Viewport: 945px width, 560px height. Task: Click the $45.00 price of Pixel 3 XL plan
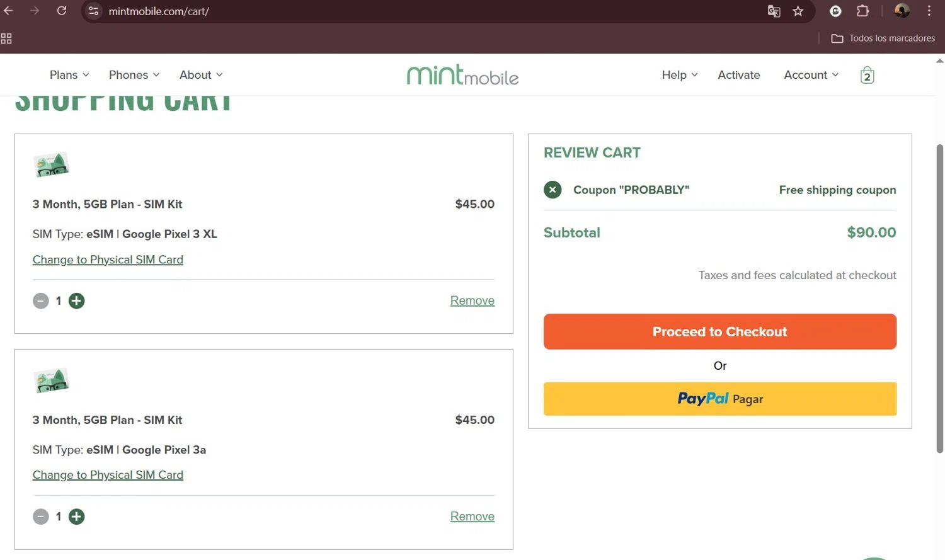475,204
